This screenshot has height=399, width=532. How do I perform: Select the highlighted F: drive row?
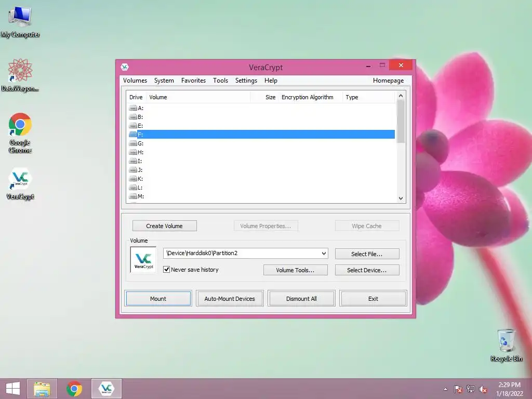tap(262, 135)
